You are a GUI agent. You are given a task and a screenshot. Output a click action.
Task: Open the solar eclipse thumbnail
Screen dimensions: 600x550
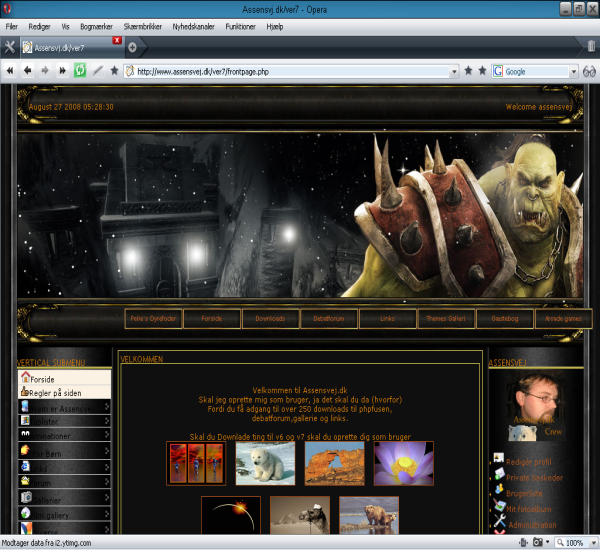point(231,515)
